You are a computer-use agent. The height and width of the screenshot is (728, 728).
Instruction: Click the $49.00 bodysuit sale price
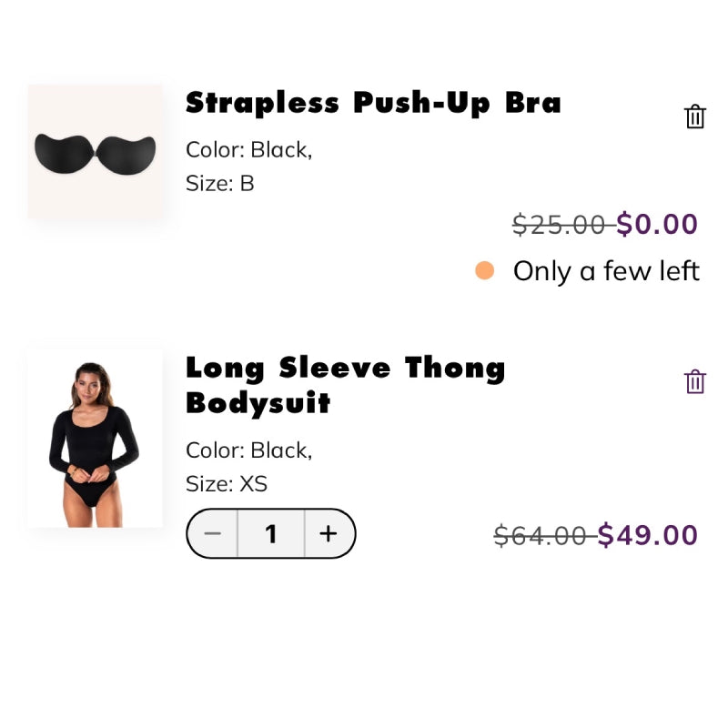pyautogui.click(x=648, y=535)
